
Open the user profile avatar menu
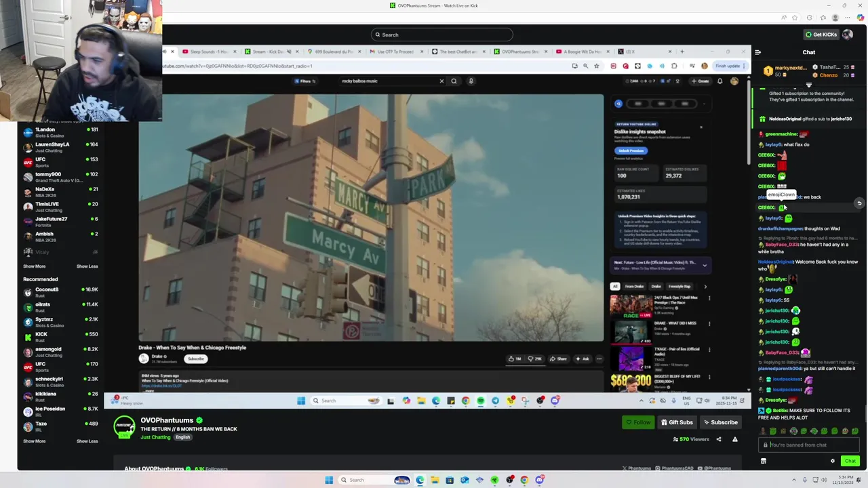(x=847, y=35)
